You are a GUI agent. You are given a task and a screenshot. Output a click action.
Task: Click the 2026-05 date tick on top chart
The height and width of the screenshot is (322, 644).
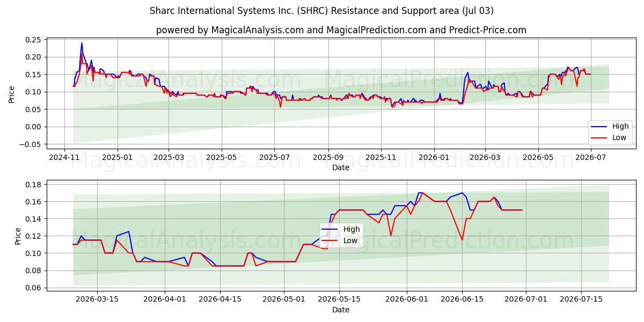538,157
